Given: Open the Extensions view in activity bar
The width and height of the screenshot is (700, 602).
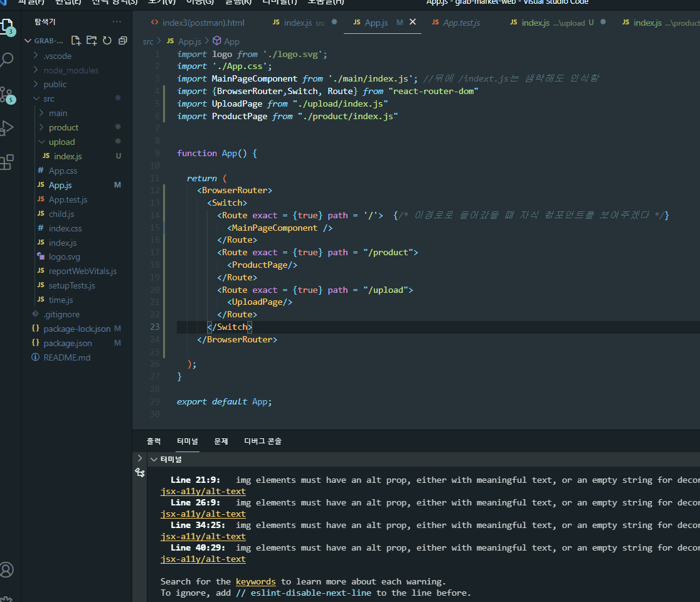Looking at the screenshot, I should [8, 162].
